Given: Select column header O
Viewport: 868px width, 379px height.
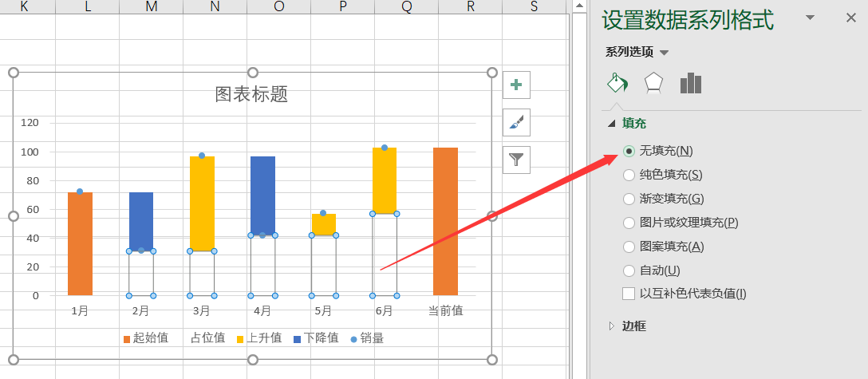Looking at the screenshot, I should point(279,6).
